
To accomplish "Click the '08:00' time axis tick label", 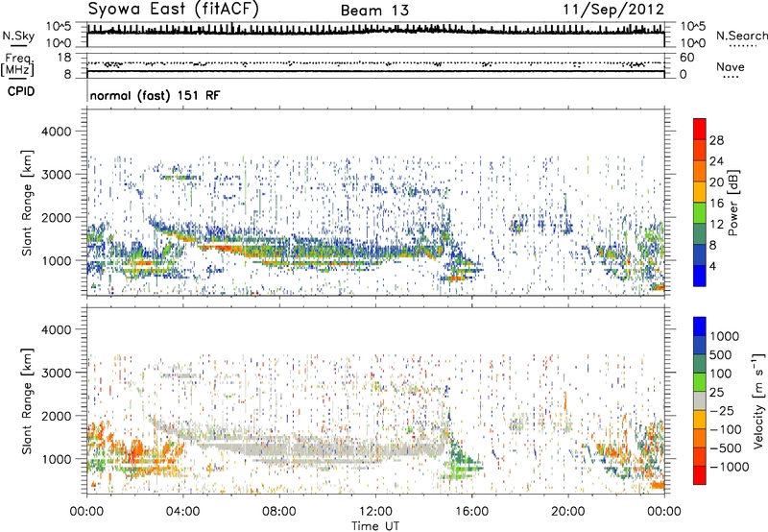I will tap(279, 512).
